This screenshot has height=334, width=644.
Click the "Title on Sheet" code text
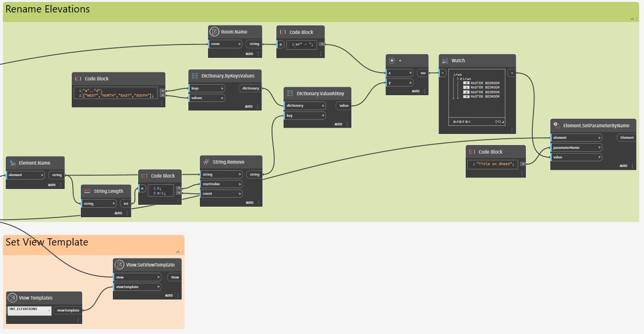coord(495,164)
